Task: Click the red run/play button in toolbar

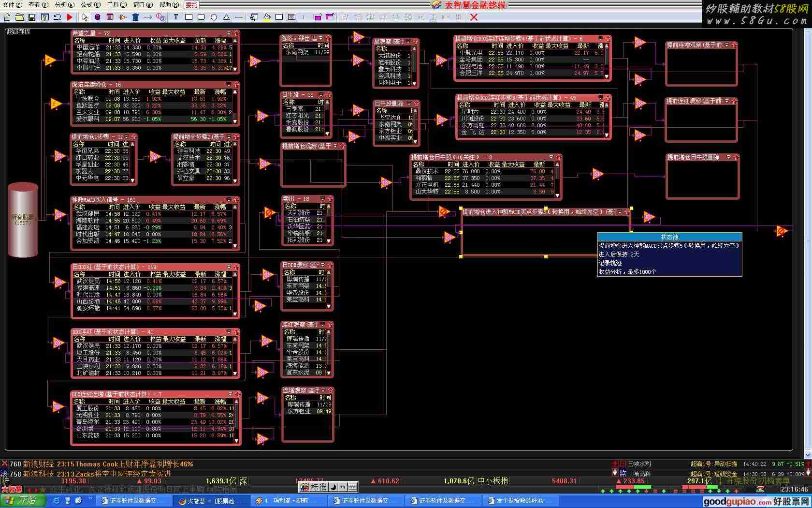Action: (70, 17)
